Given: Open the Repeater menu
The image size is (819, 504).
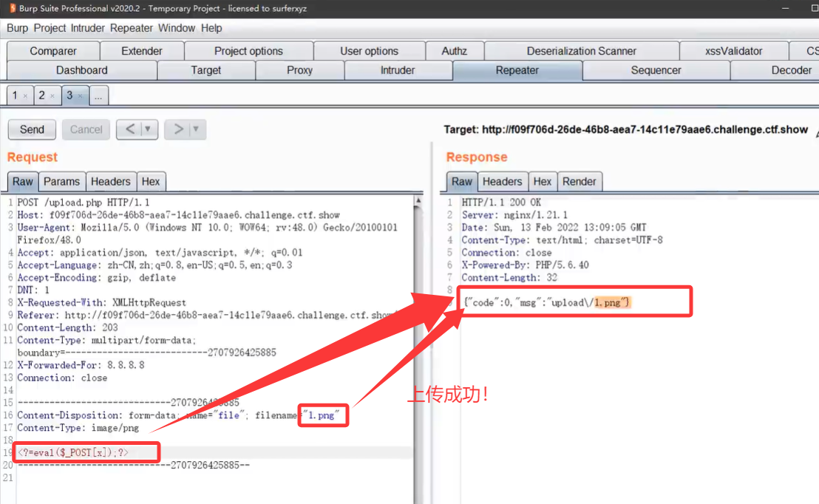Looking at the screenshot, I should click(x=131, y=28).
